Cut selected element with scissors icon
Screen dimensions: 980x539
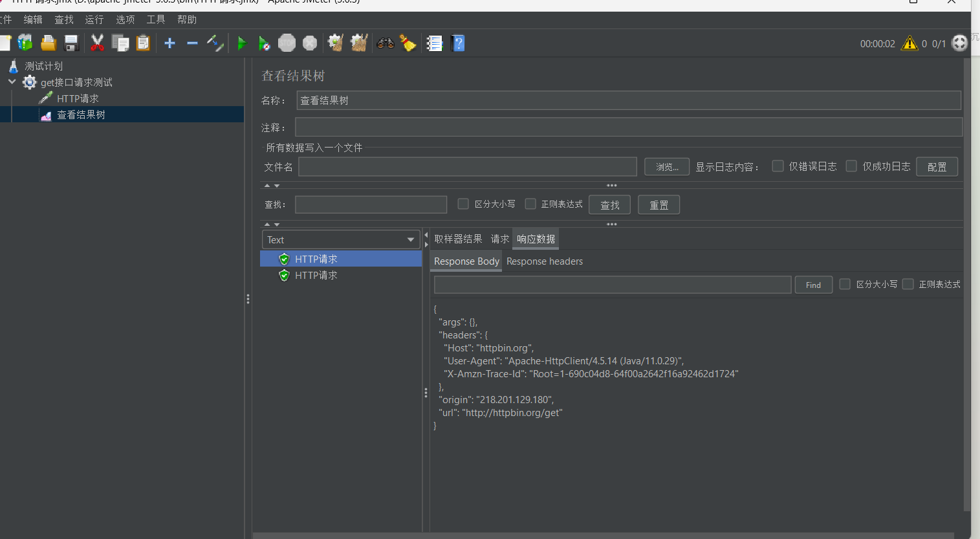97,43
